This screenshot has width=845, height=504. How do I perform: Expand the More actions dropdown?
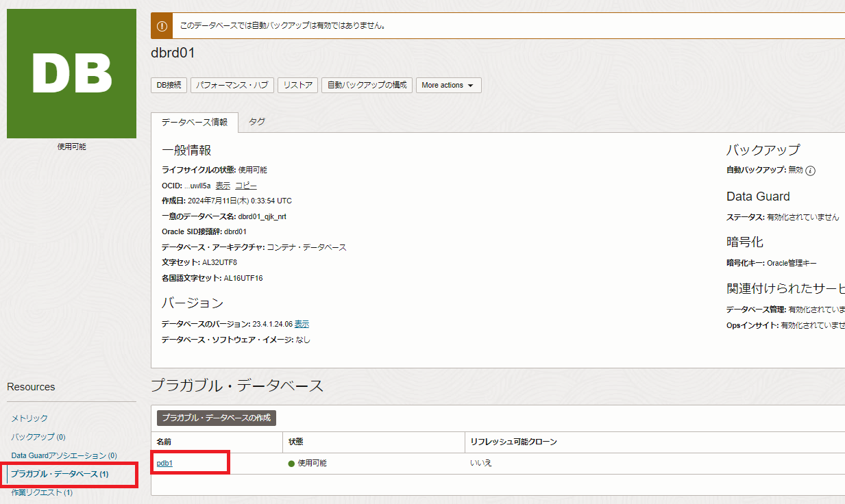point(448,86)
